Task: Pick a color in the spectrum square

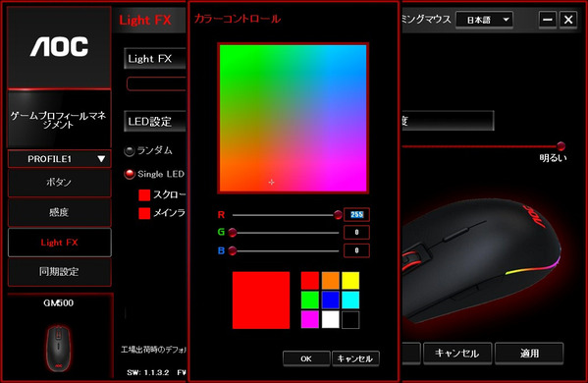Action: [293, 118]
